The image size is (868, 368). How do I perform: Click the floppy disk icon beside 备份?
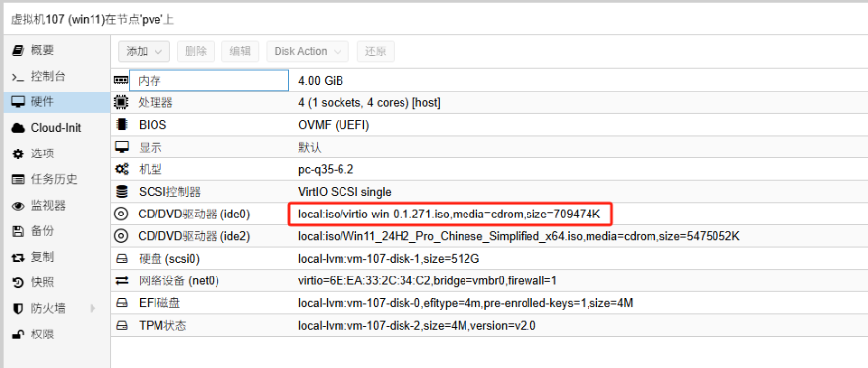18,231
